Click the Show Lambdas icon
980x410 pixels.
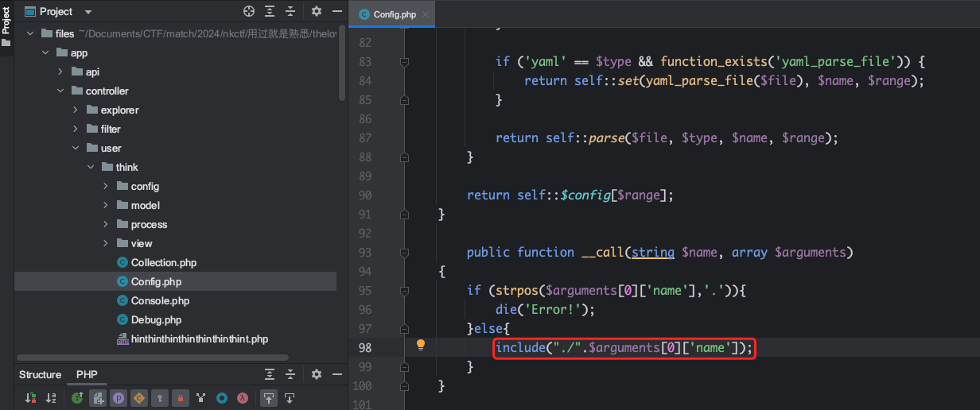pos(243,397)
